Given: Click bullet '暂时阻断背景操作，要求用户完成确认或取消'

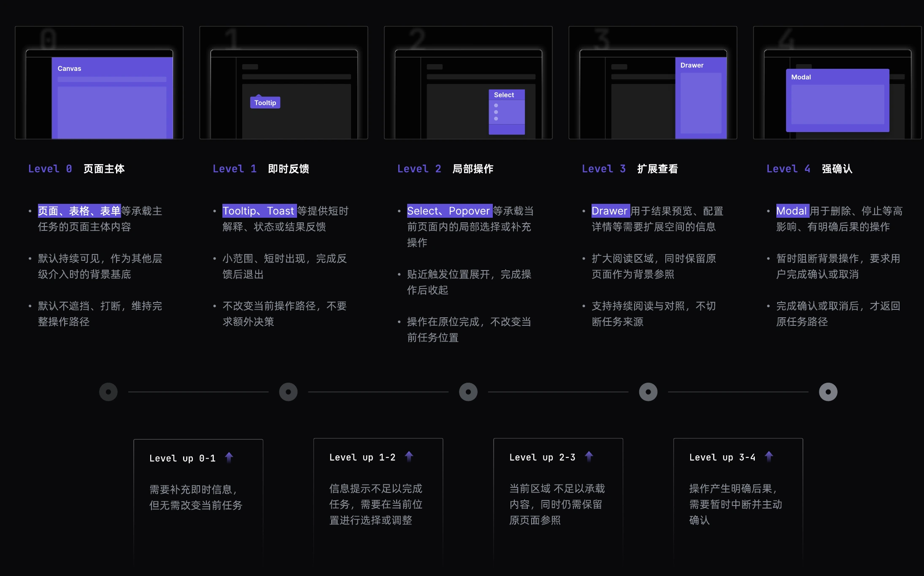Looking at the screenshot, I should (838, 266).
